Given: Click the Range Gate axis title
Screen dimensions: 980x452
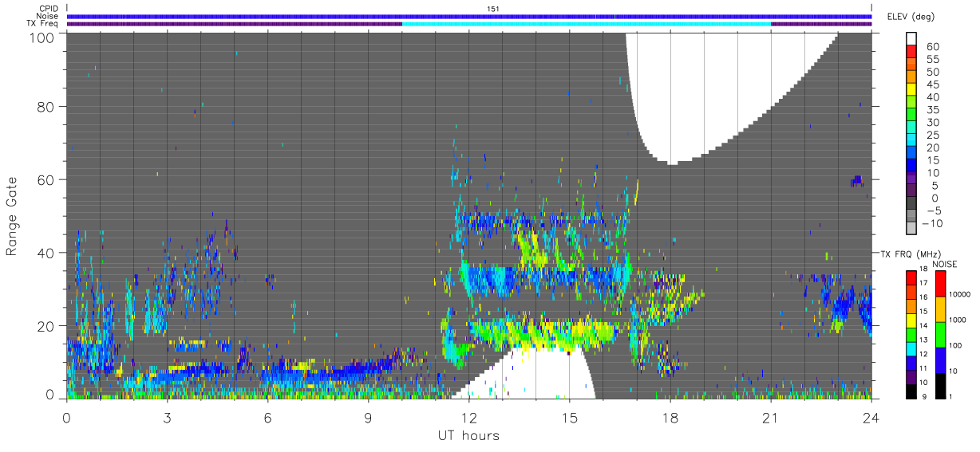Looking at the screenshot, I should (x=12, y=216).
